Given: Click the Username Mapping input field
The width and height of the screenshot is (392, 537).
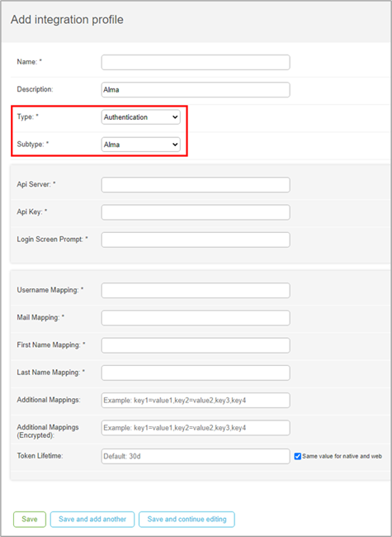Looking at the screenshot, I should point(196,291).
